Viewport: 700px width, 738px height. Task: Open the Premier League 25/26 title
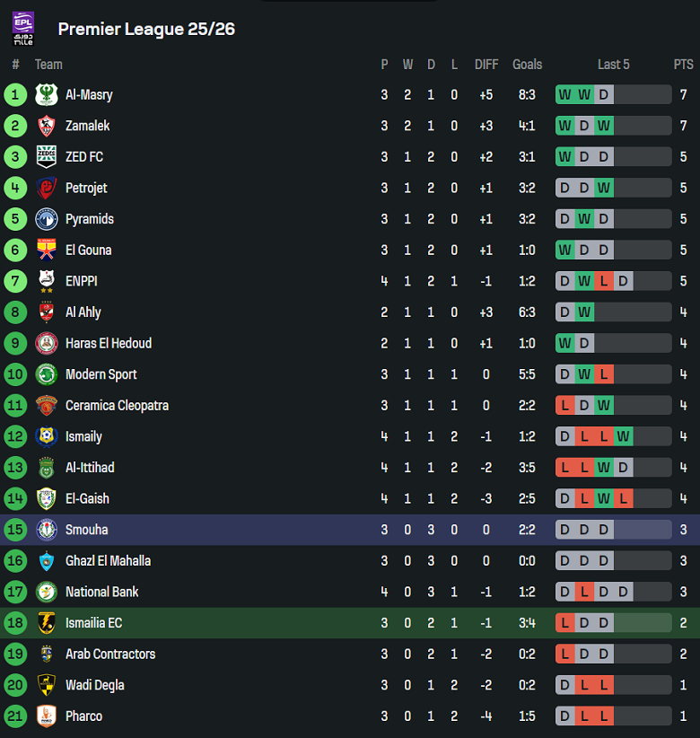[146, 29]
